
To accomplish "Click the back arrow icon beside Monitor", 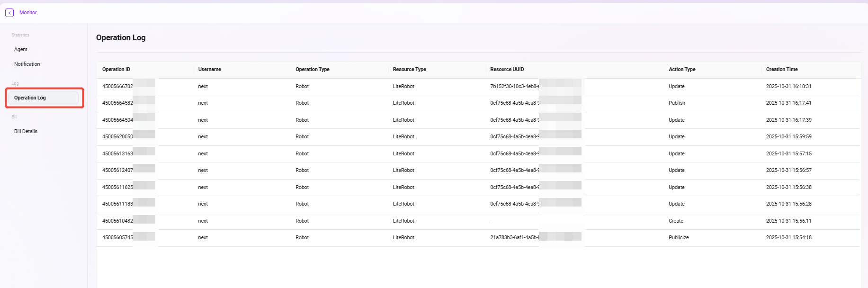I will click(9, 13).
